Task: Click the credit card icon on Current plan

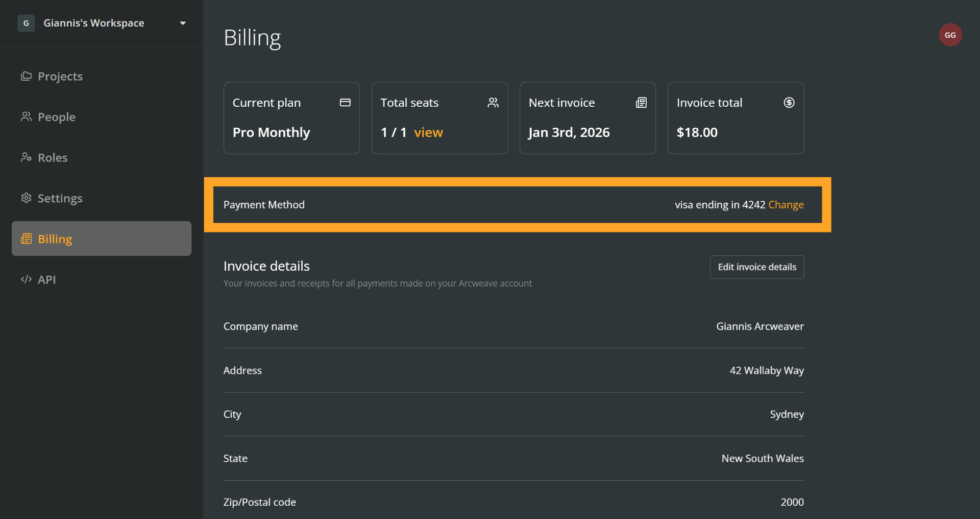Action: [x=345, y=103]
